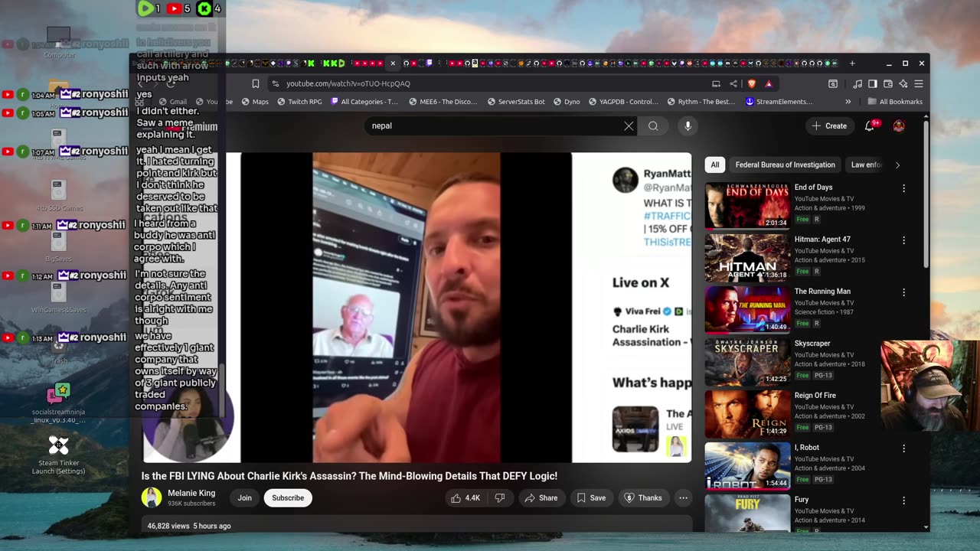Save the video to playlist

(x=591, y=498)
